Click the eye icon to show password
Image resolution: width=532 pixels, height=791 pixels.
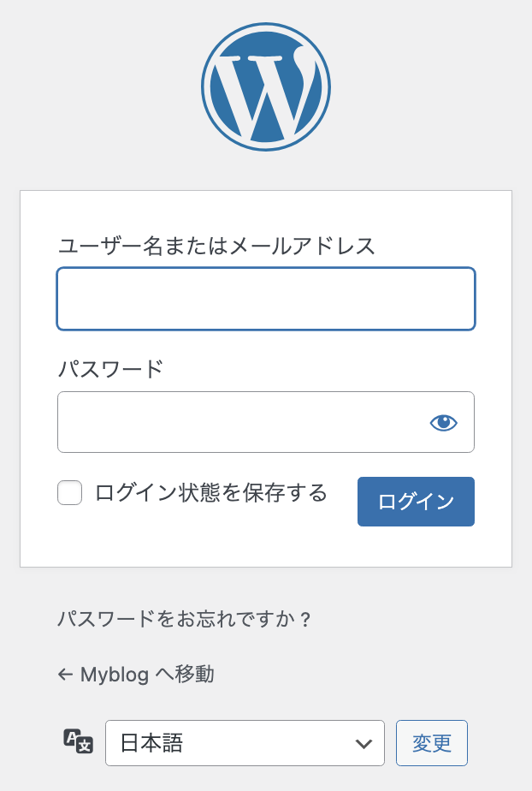coord(444,422)
